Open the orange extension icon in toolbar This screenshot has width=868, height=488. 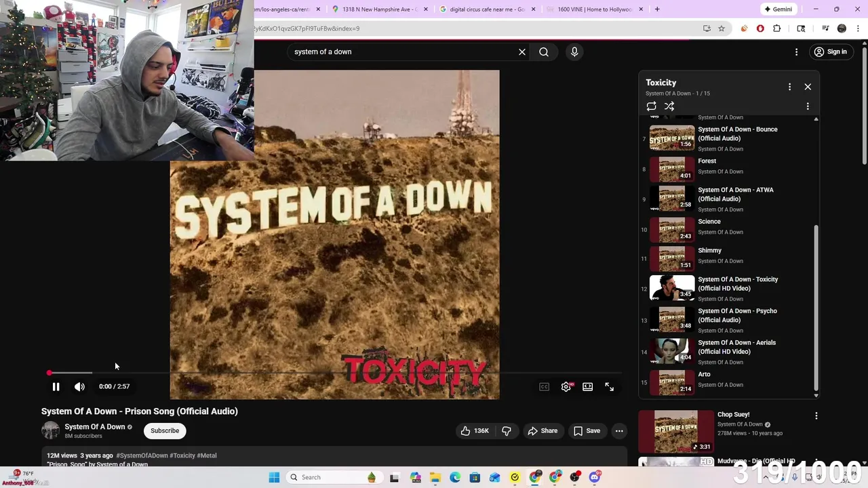click(x=744, y=28)
